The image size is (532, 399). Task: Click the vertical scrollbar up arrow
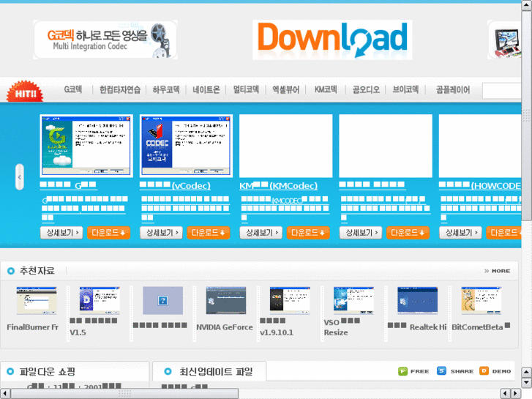point(527,5)
